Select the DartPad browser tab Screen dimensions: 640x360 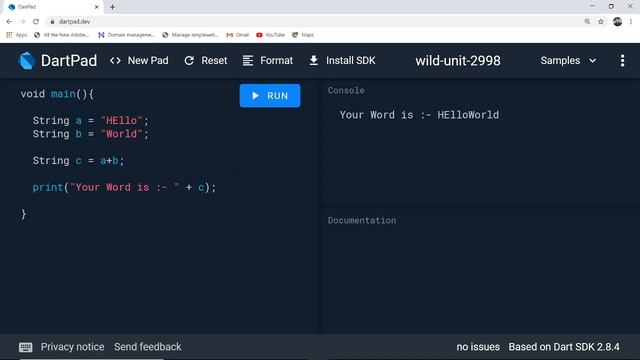53,7
